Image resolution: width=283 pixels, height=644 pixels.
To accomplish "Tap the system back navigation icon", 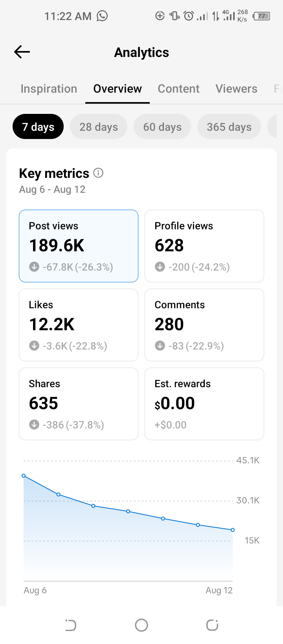I will tap(71, 625).
